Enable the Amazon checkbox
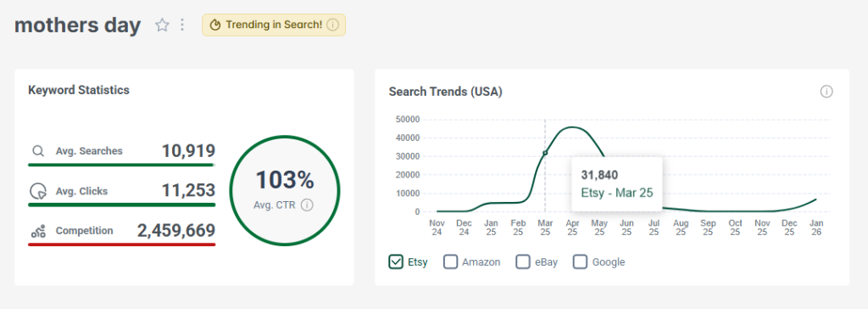The image size is (868, 309). click(x=450, y=261)
